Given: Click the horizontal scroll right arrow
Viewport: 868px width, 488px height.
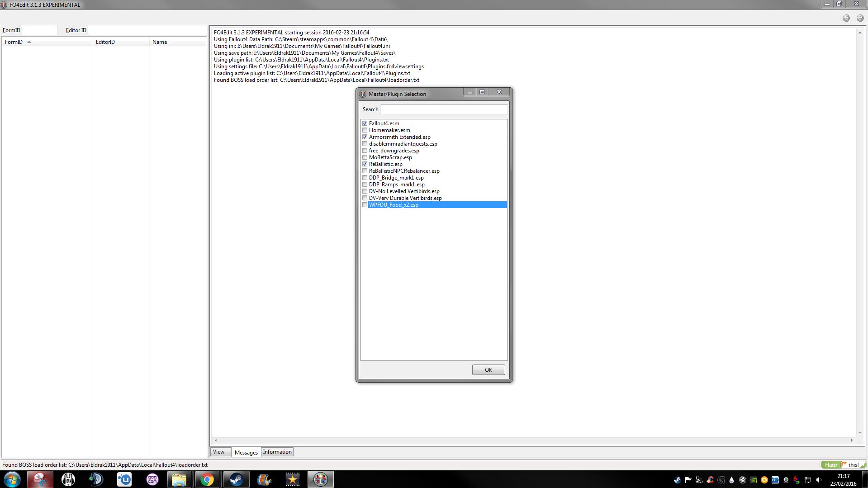Looking at the screenshot, I should (852, 440).
